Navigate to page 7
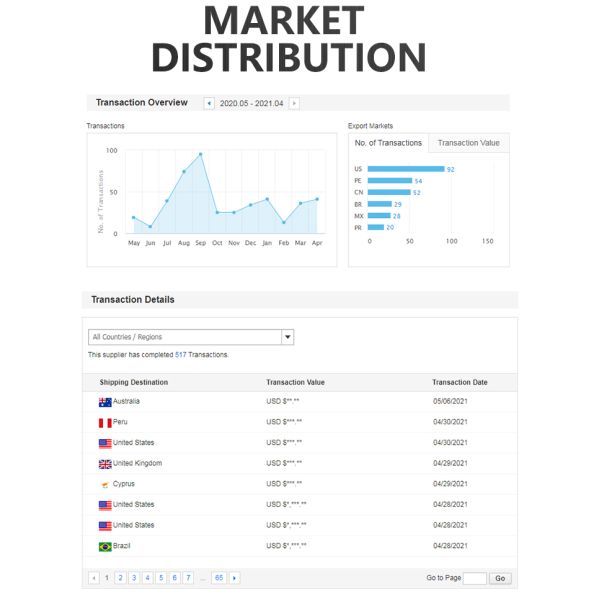The image size is (600, 600). coord(187,578)
